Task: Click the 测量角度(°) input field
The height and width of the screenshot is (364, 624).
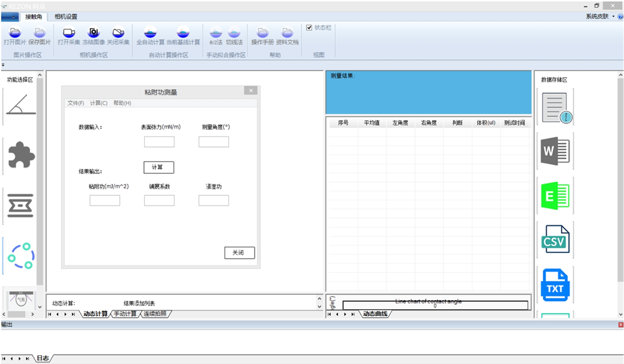Action: click(x=213, y=142)
